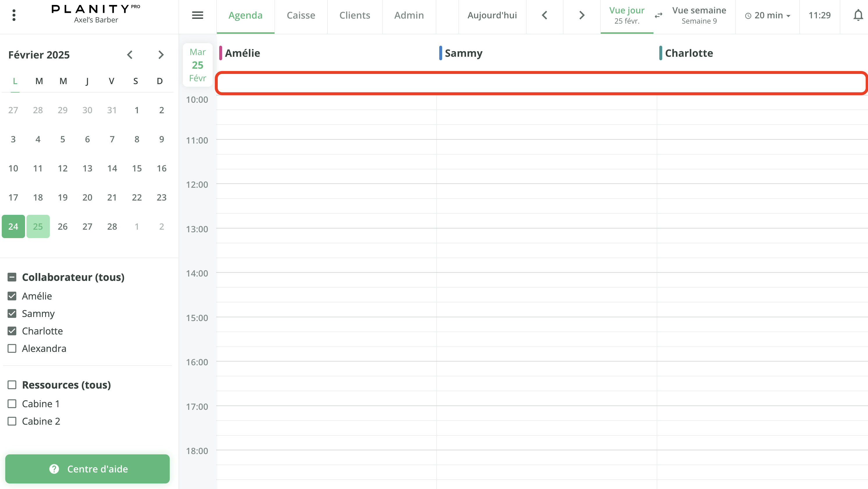This screenshot has width=868, height=489.
Task: Click the Aujourd'hui button
Action: coord(492,15)
